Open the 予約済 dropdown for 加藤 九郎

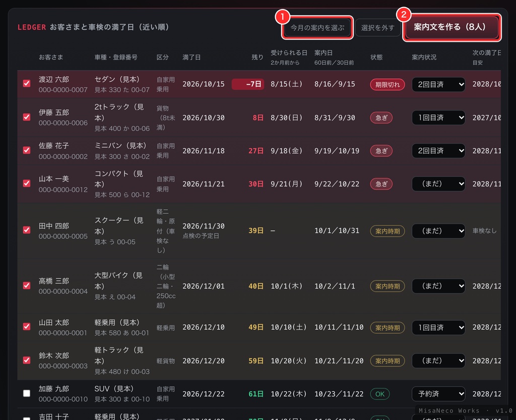coord(438,394)
